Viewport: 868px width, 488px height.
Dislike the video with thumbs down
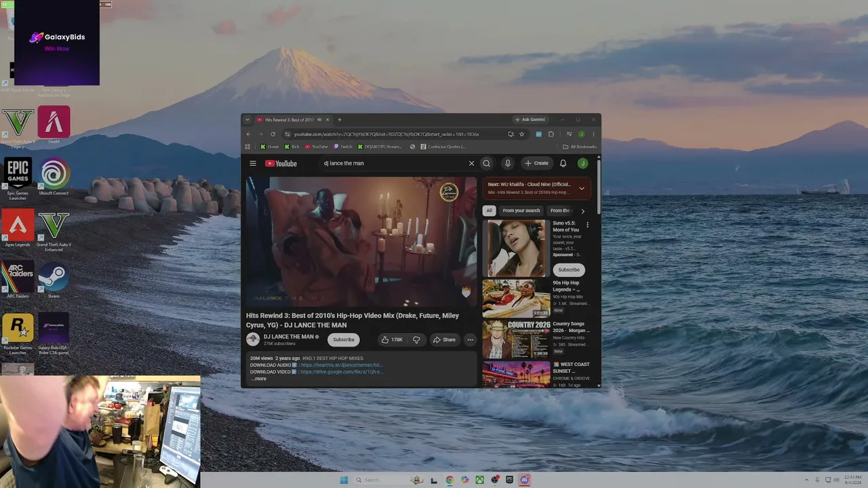(x=416, y=340)
